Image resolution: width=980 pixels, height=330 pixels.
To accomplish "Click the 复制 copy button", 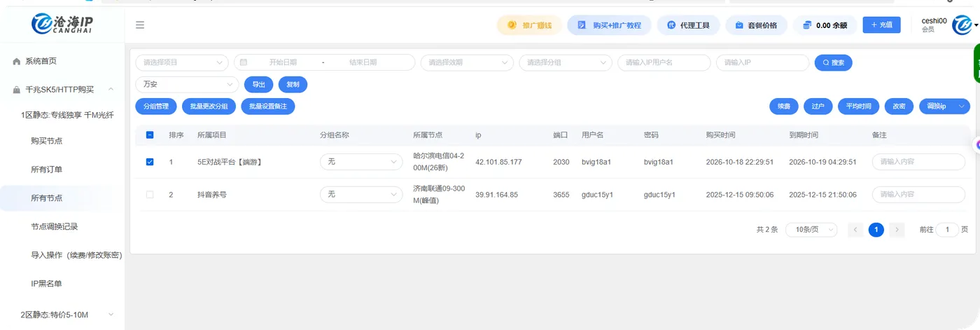I will [x=293, y=84].
